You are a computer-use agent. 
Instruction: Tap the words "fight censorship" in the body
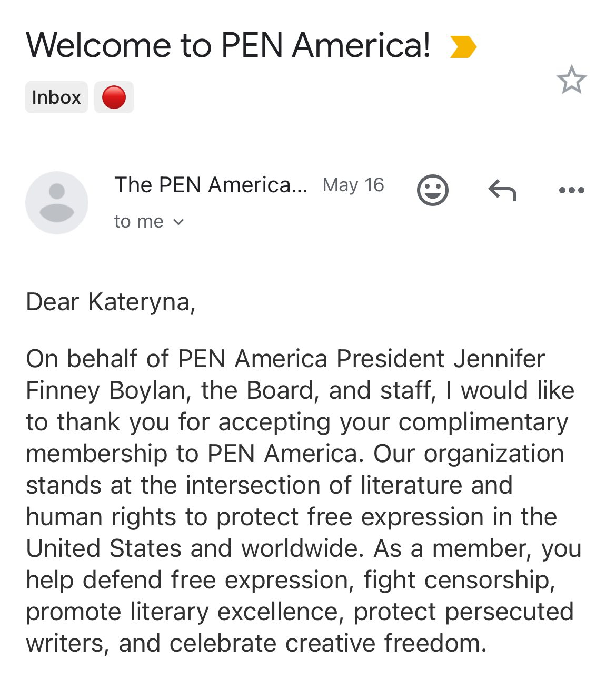point(459,581)
